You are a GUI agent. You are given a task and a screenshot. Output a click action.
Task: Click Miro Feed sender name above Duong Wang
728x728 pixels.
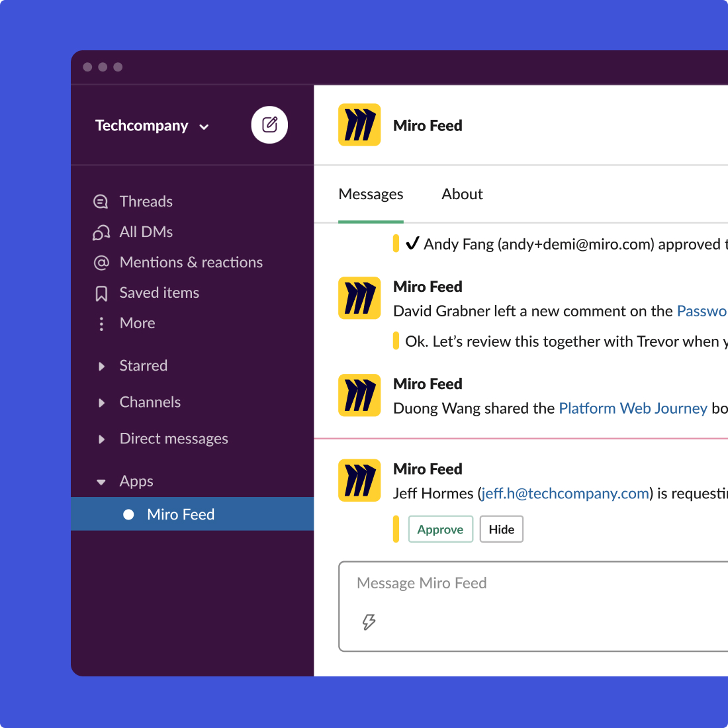coord(428,384)
